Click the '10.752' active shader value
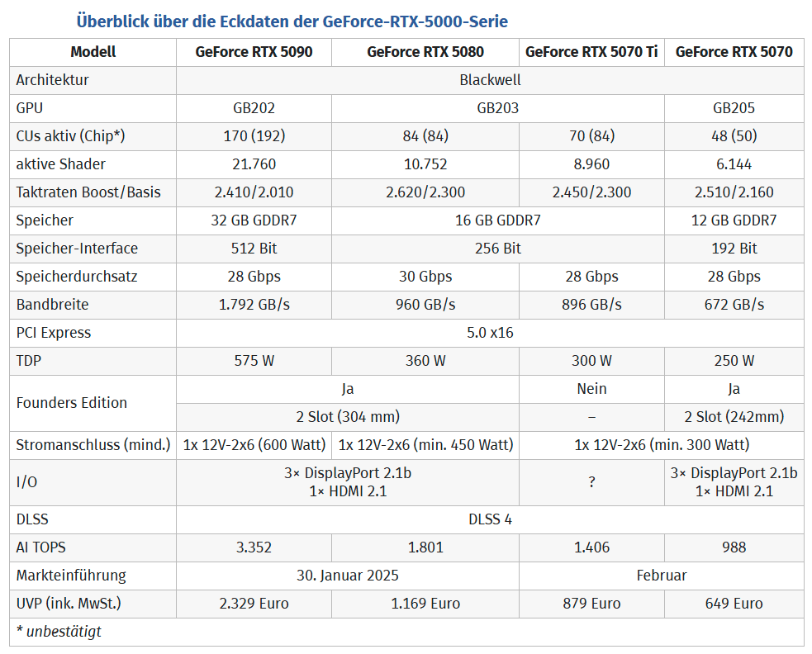Viewport: 812px width, 654px height. (425, 164)
